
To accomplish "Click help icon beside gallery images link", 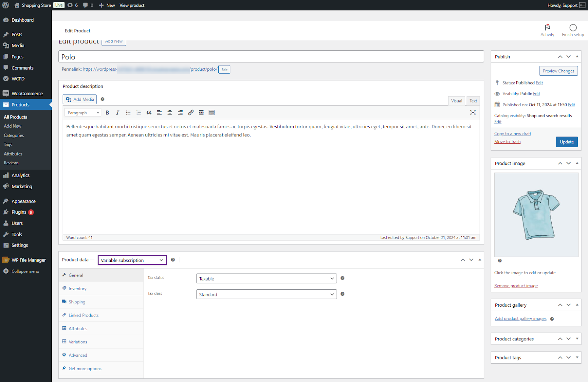I will point(552,319).
